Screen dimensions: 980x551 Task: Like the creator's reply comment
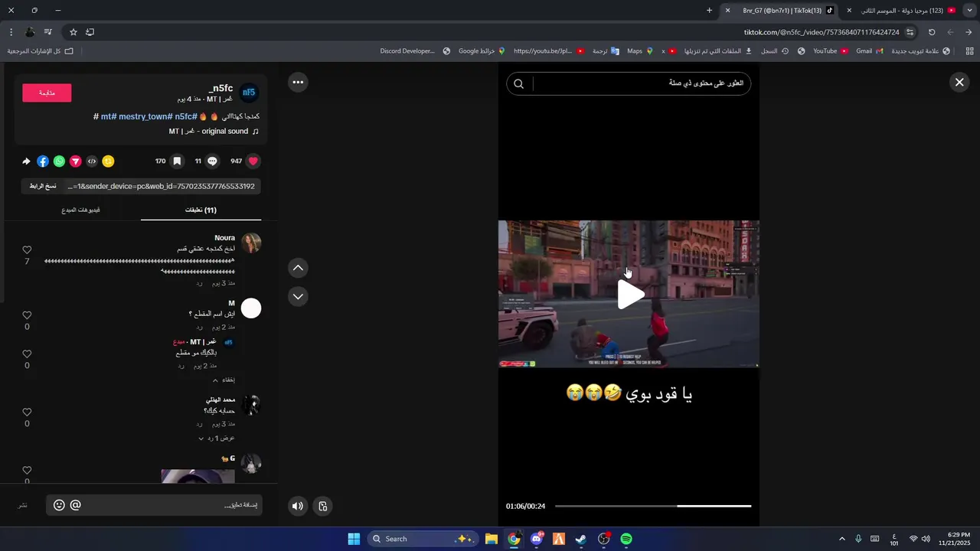click(x=27, y=354)
